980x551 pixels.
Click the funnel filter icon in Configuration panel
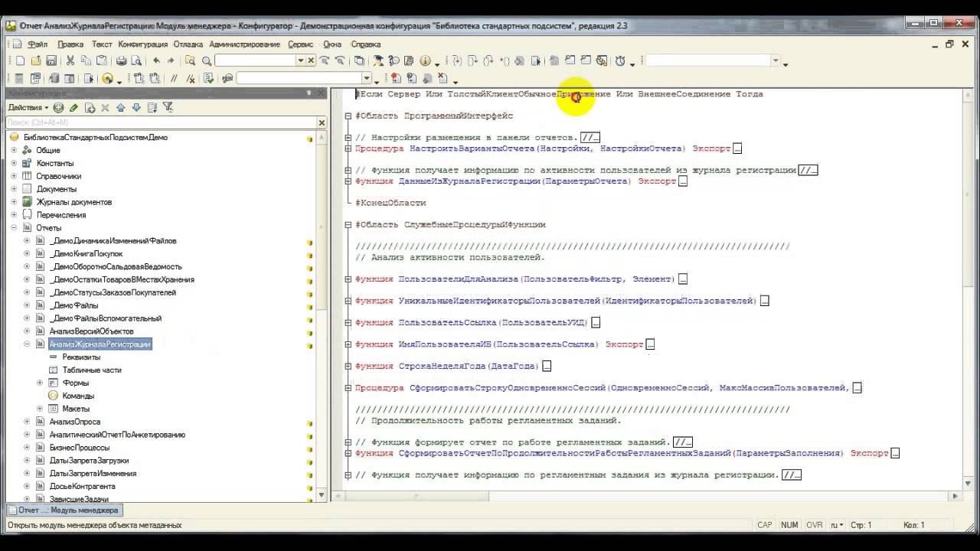click(x=168, y=108)
